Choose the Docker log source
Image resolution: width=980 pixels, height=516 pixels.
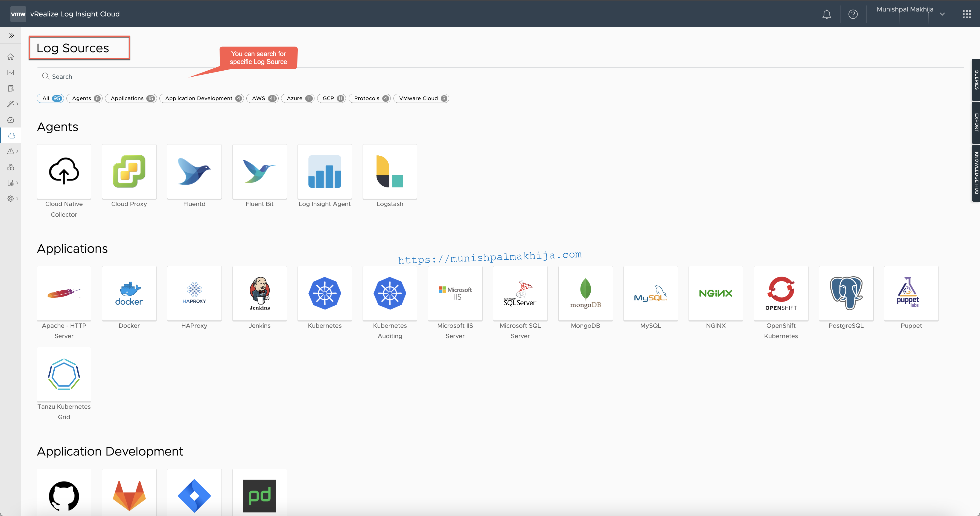click(x=129, y=293)
